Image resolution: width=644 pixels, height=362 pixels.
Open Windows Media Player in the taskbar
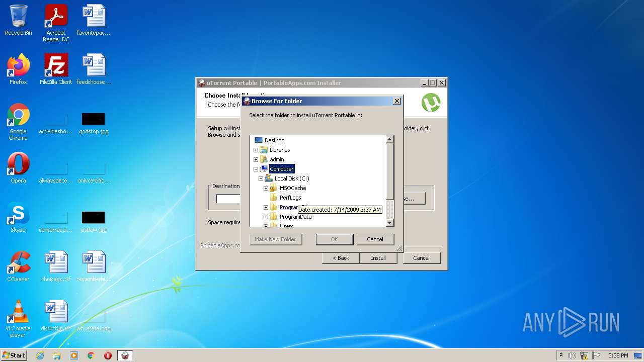coord(74,355)
